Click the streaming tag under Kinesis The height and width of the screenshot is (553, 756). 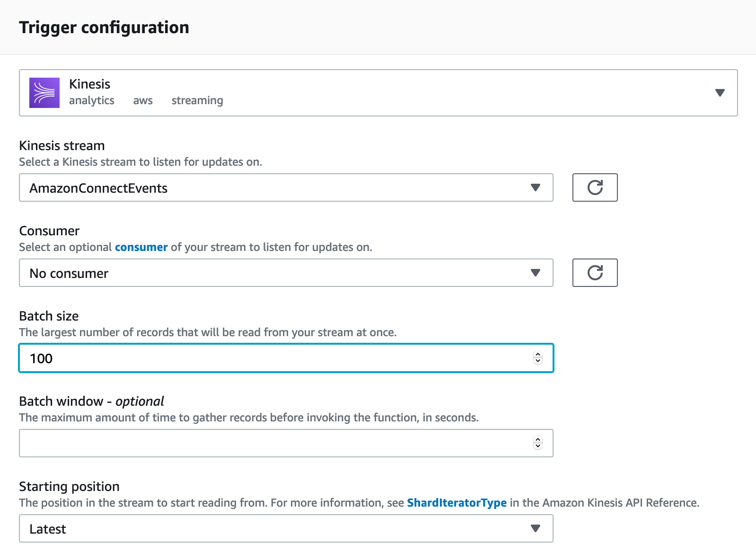197,100
